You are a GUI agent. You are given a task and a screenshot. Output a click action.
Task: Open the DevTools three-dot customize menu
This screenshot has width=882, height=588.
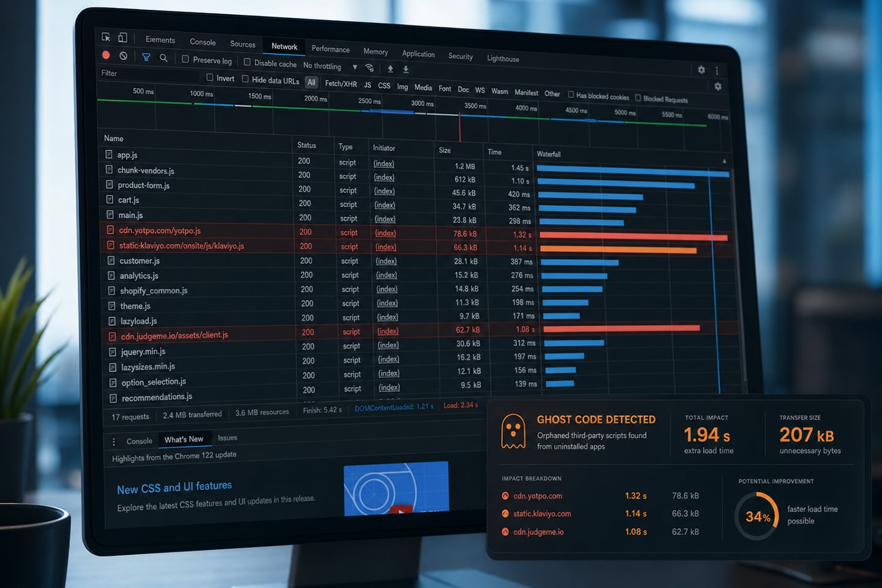[717, 70]
